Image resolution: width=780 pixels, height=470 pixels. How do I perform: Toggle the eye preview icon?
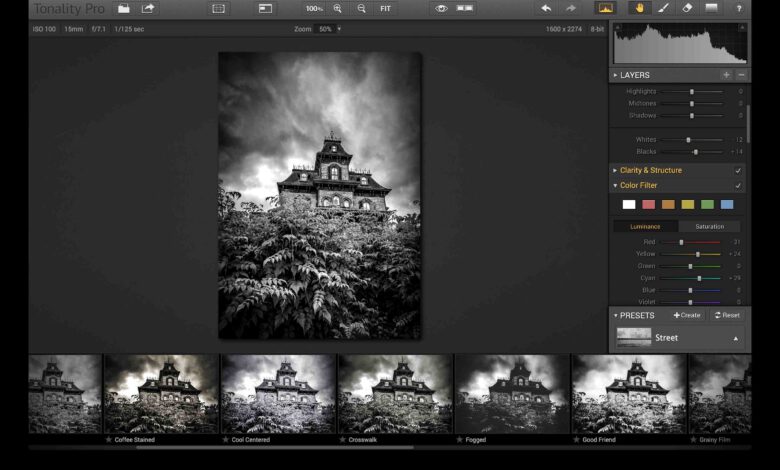pos(440,8)
